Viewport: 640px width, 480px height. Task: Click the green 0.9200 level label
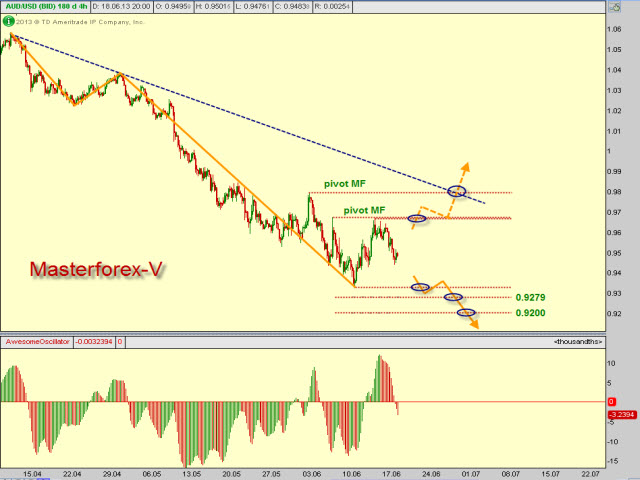tap(530, 313)
